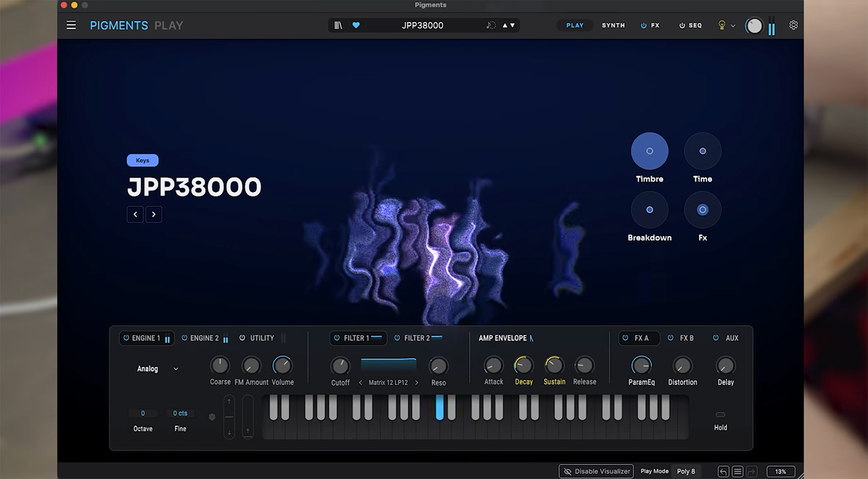Click the Decay knob
This screenshot has height=479, width=868.
[x=524, y=366]
